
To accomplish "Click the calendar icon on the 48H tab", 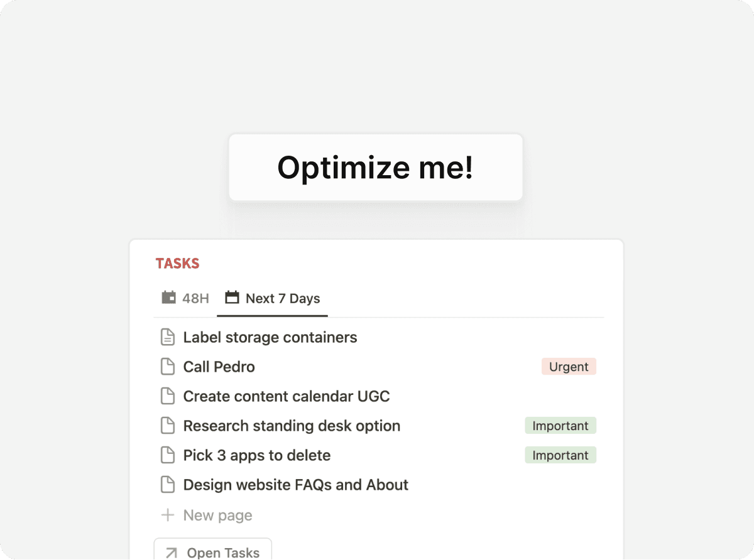I will tap(168, 298).
